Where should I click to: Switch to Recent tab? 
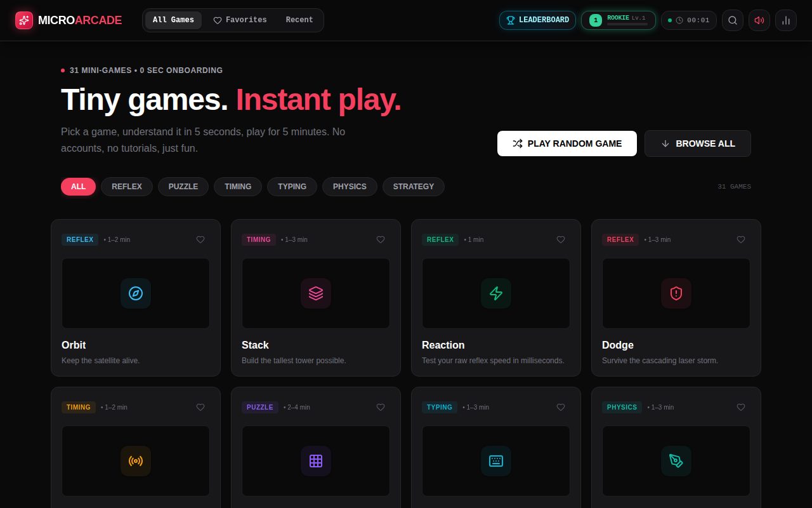(x=299, y=20)
